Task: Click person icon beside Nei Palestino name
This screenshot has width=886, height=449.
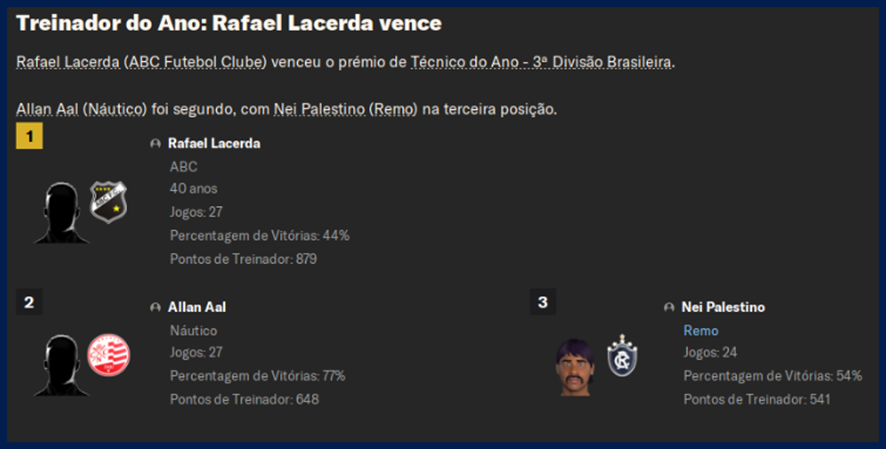Action: [x=670, y=307]
